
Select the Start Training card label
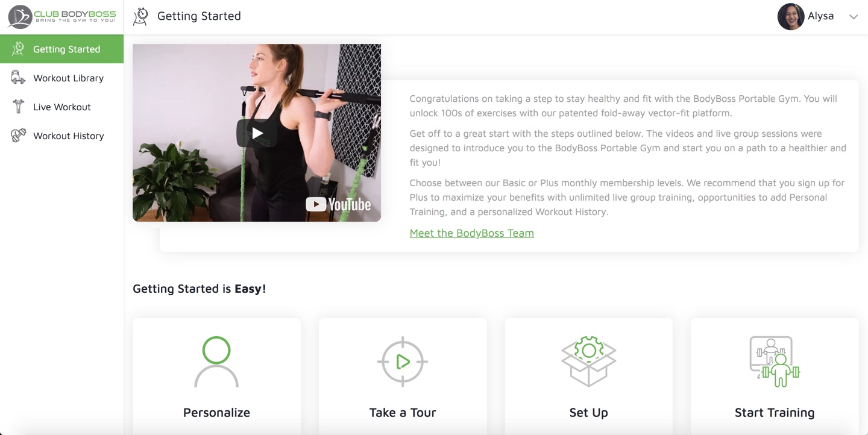coord(775,413)
